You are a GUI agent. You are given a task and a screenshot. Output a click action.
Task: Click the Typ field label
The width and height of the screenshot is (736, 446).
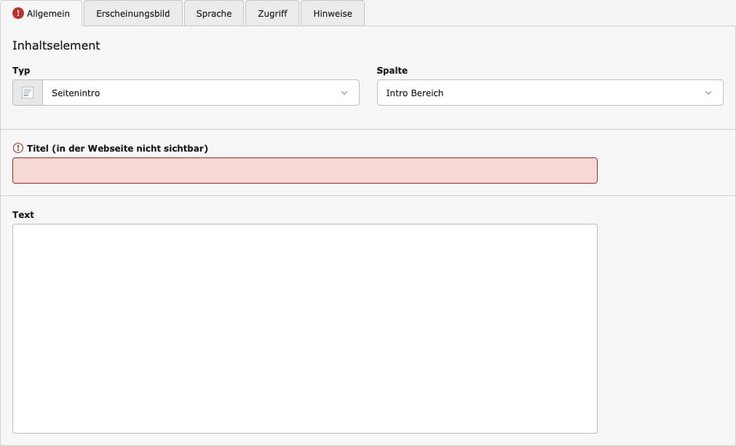pos(21,70)
